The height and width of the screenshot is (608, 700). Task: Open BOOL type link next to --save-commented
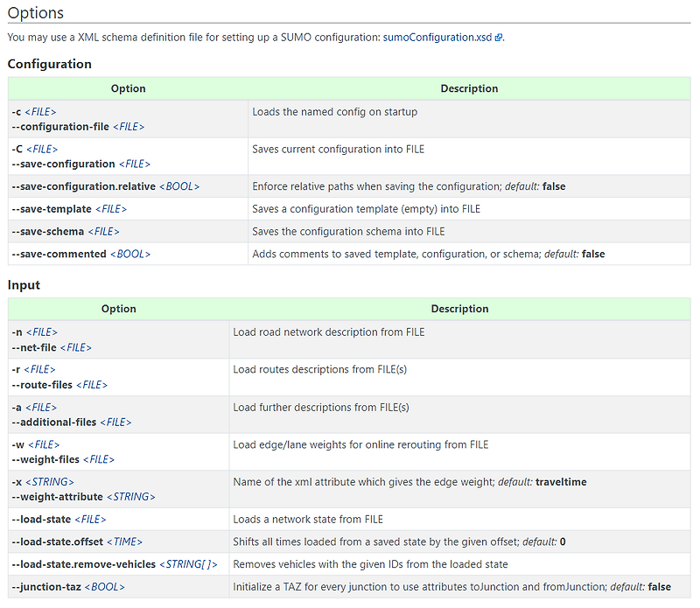point(130,255)
